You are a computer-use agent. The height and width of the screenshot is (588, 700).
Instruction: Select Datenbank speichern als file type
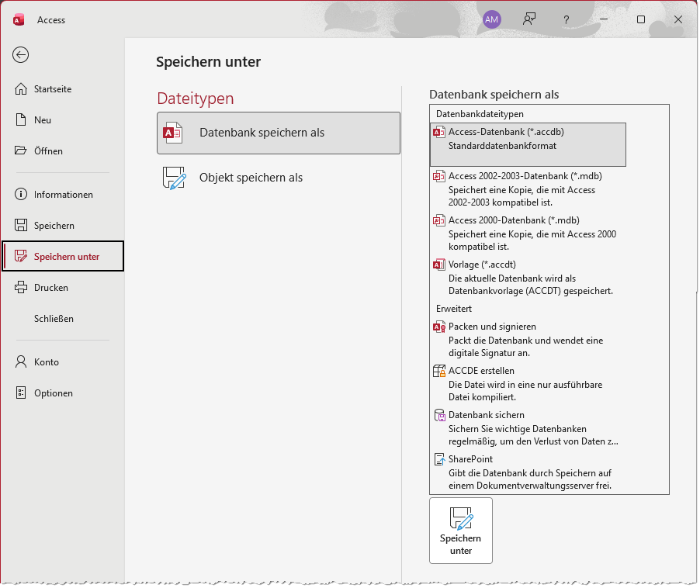click(x=279, y=133)
